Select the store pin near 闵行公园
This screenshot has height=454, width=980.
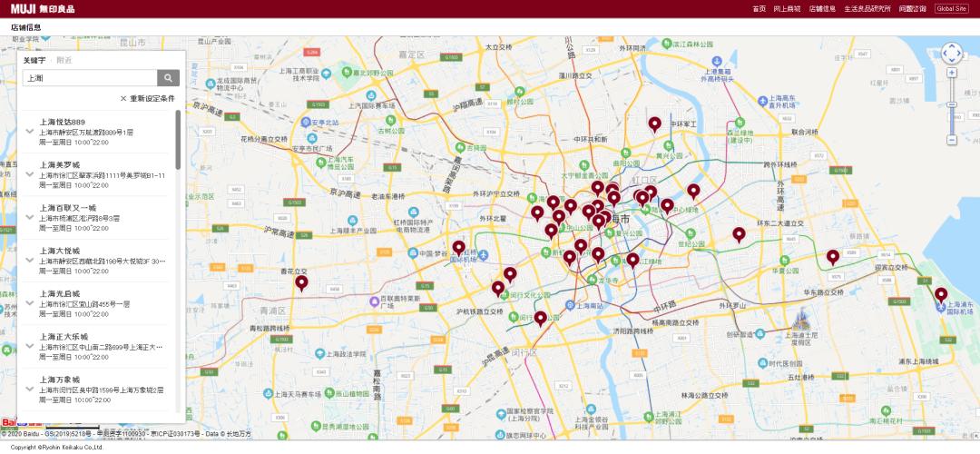click(540, 319)
